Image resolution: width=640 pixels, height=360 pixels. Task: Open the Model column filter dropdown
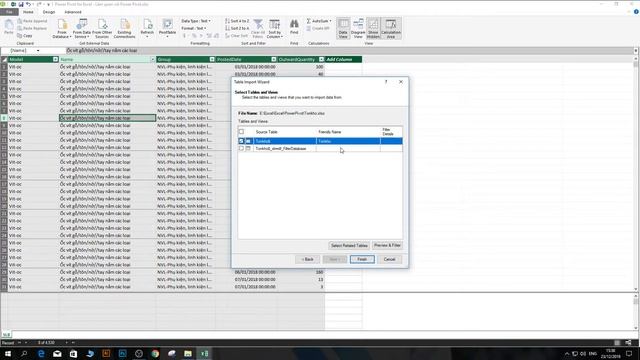click(55, 60)
